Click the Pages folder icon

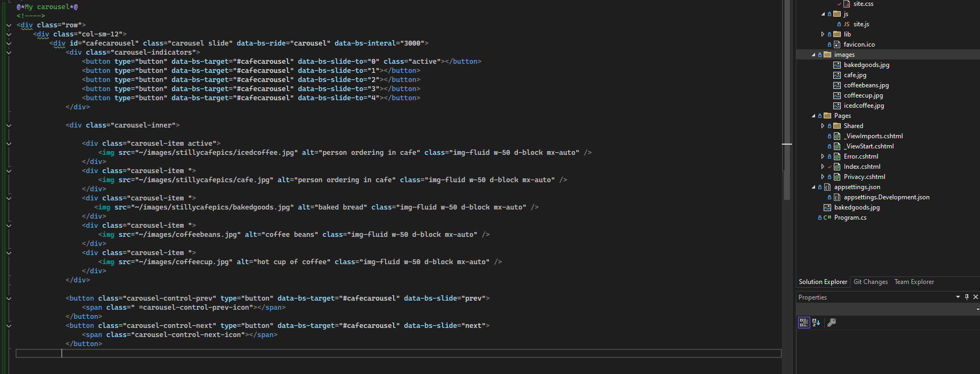(827, 116)
